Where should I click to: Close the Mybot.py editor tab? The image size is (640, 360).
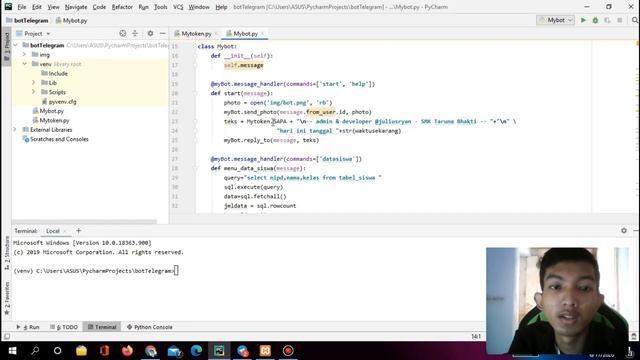click(262, 33)
